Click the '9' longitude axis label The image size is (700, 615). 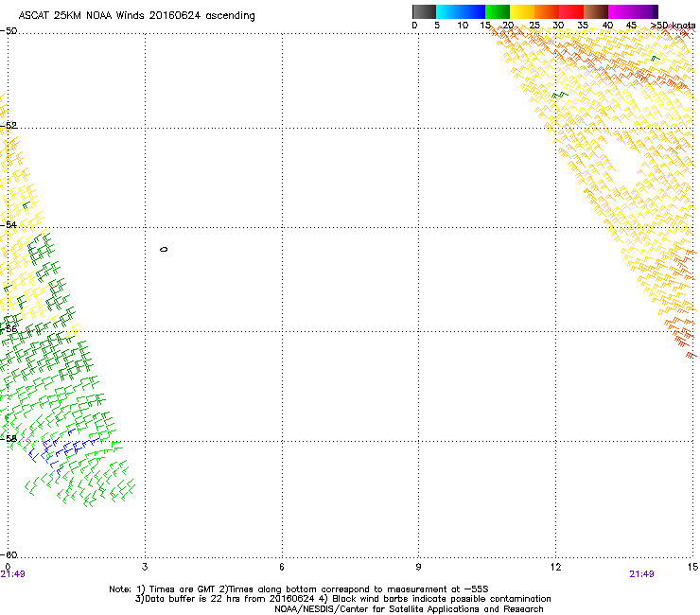pyautogui.click(x=418, y=567)
